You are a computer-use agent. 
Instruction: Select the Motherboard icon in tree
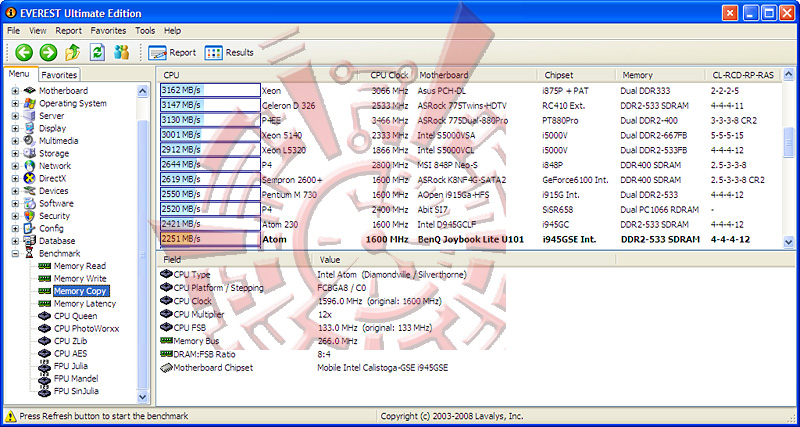(x=30, y=91)
